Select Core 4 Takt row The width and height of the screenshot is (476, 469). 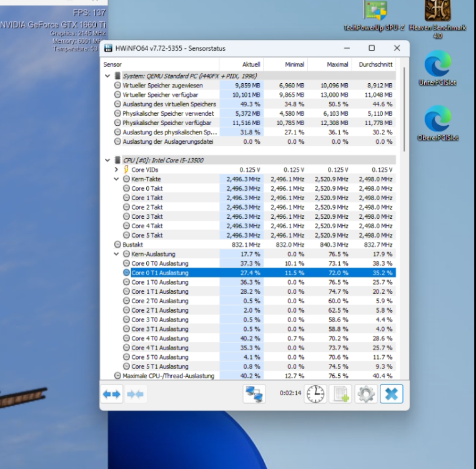point(259,226)
